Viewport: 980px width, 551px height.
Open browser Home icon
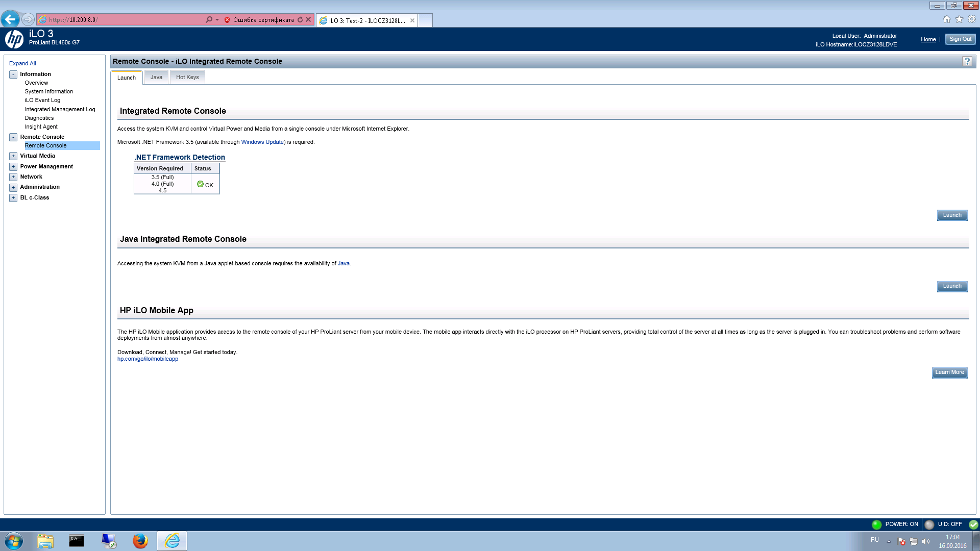(947, 19)
